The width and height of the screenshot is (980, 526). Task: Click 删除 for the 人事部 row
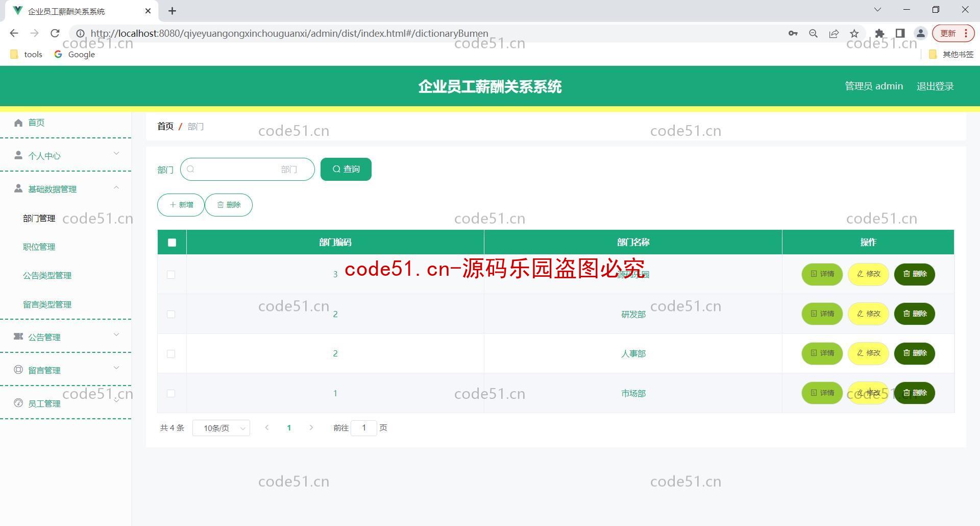pyautogui.click(x=915, y=353)
